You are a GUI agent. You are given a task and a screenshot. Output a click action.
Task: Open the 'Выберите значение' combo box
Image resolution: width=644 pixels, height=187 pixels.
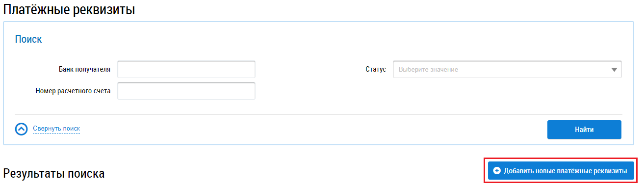[507, 70]
